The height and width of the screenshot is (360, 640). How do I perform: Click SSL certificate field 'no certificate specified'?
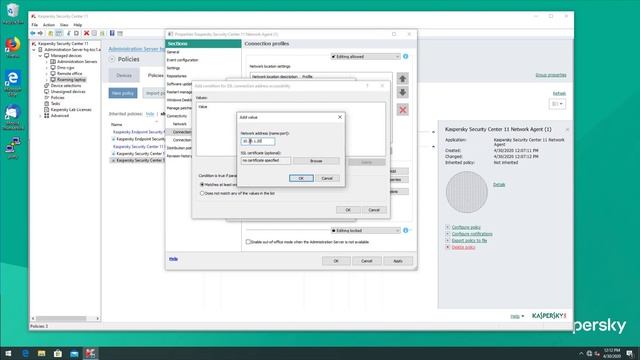pyautogui.click(x=266, y=161)
